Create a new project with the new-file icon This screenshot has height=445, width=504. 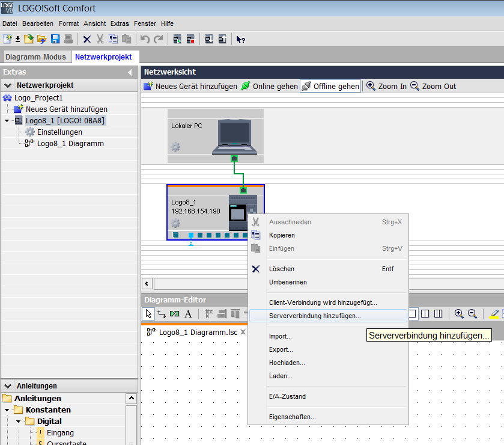pos(7,39)
